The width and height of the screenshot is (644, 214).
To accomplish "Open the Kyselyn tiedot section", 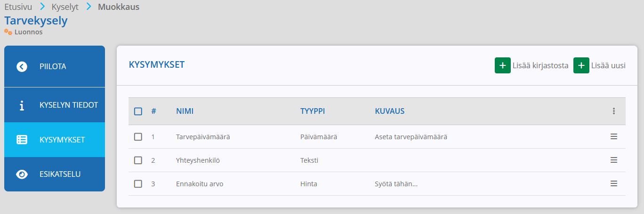I will [x=55, y=105].
